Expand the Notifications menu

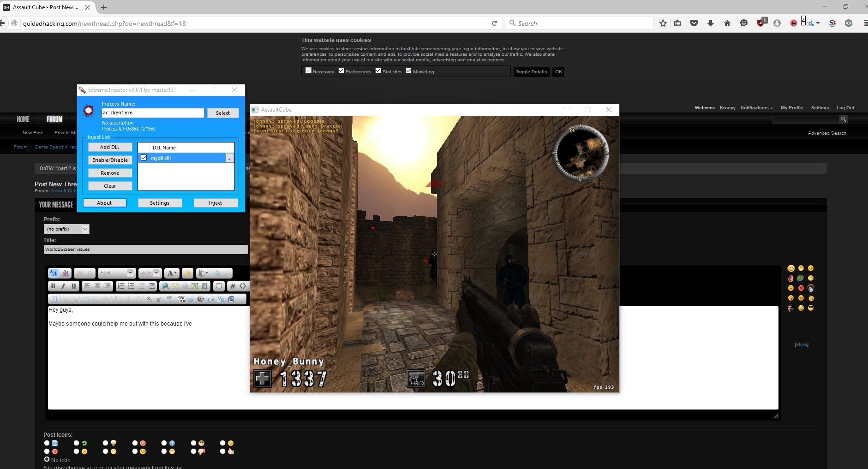[x=756, y=107]
